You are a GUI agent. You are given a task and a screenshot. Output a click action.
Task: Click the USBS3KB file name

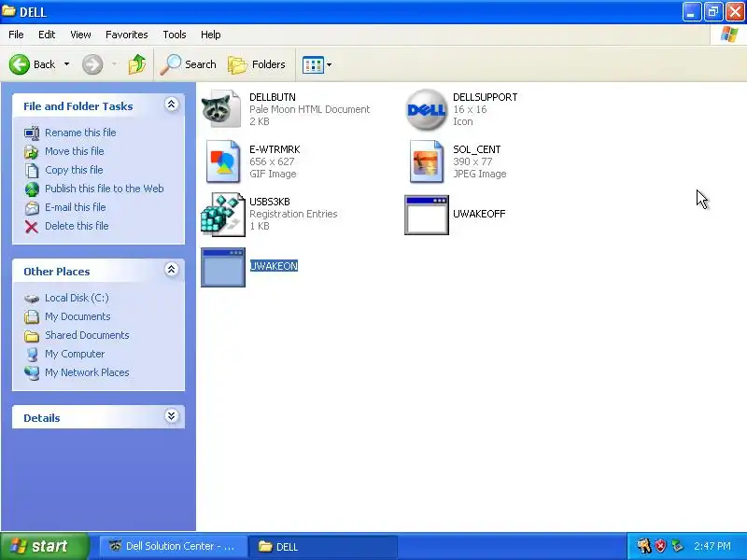(270, 202)
